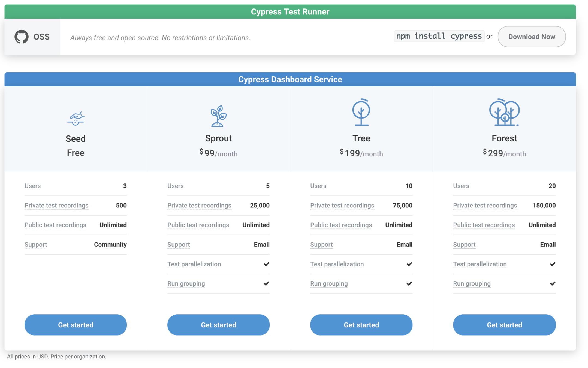Click the Forest plan trees icon
Viewport: 588px width, 368px height.
[504, 112]
